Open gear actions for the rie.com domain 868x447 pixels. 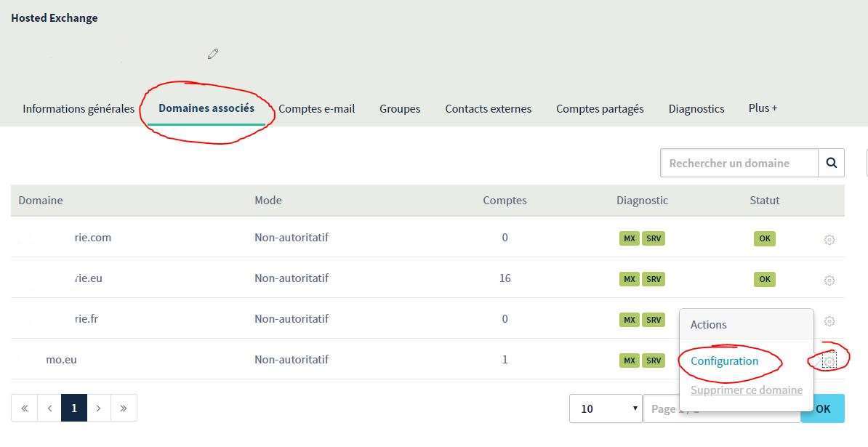click(x=829, y=239)
